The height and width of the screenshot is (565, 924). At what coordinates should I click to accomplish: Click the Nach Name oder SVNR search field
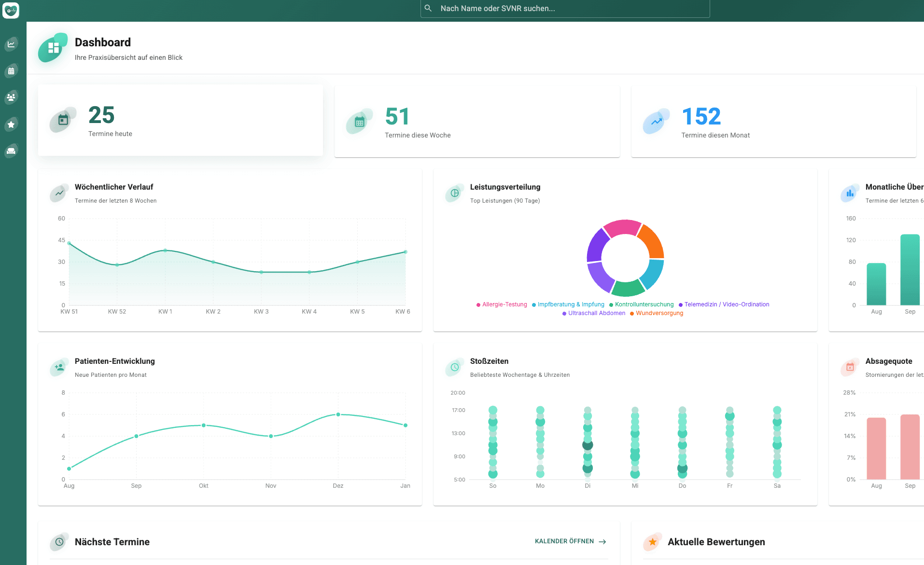click(564, 8)
